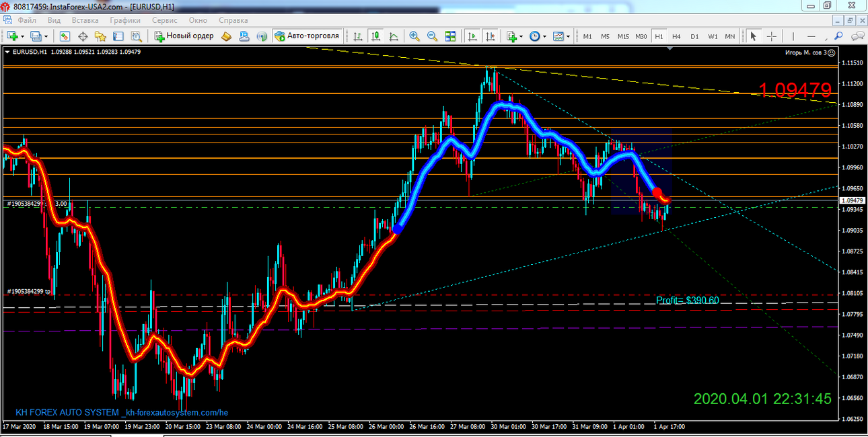This screenshot has width=868, height=437.
Task: Click the Indicators list icon
Action: coord(511,36)
